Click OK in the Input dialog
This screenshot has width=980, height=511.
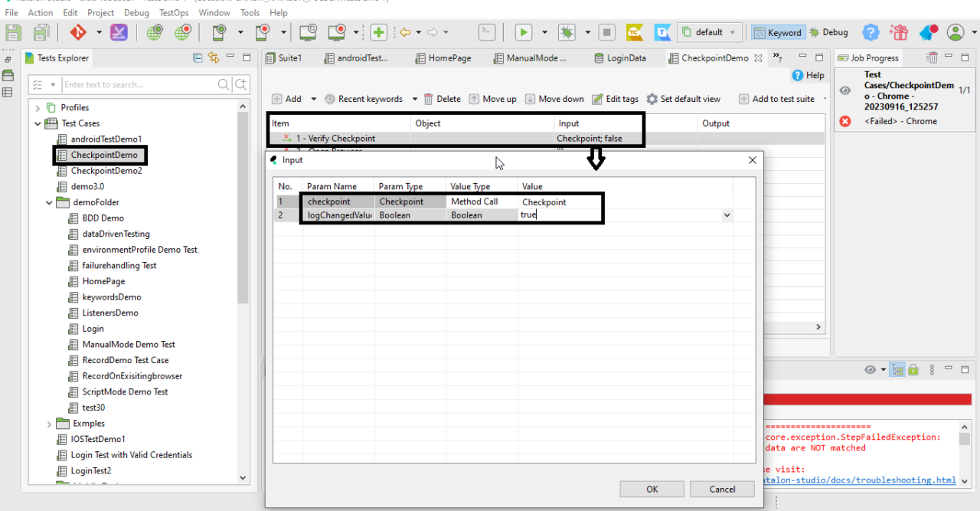click(x=652, y=489)
